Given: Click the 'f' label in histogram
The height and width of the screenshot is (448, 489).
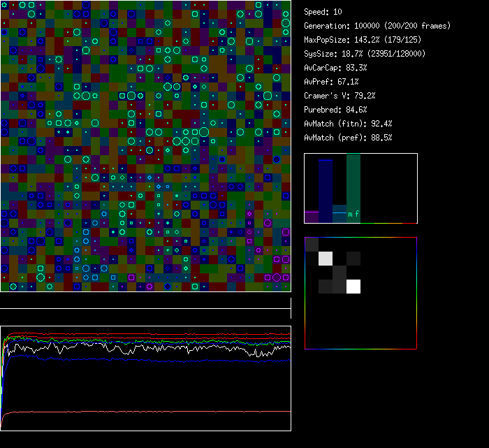Looking at the screenshot, I should 357,215.
